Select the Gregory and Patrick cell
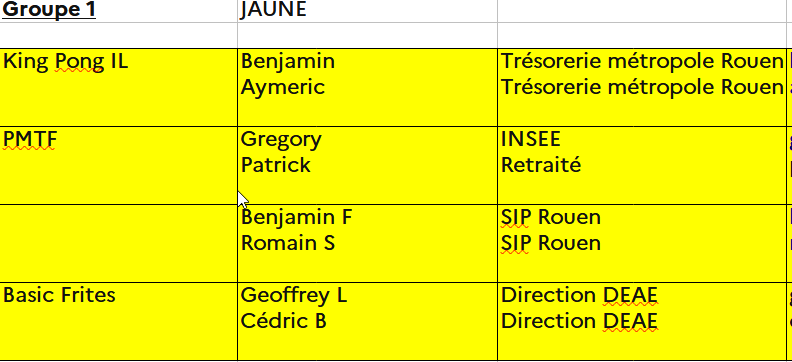This screenshot has width=792, height=362. pos(367,165)
